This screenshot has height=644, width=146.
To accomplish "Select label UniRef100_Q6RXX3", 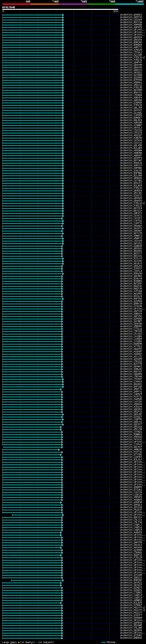I will (131, 70).
